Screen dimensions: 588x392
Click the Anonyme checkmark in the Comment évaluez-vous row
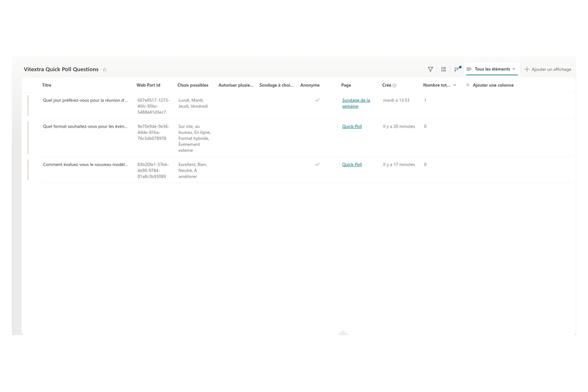pos(317,164)
